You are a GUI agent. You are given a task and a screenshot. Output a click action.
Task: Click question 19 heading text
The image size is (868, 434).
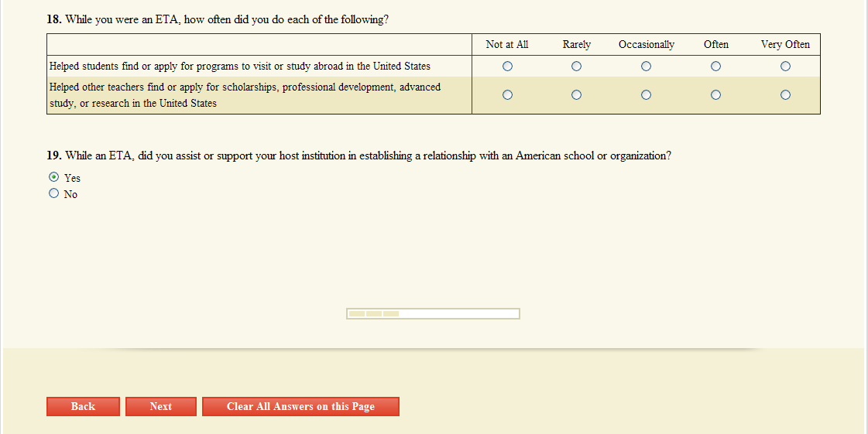coord(359,156)
